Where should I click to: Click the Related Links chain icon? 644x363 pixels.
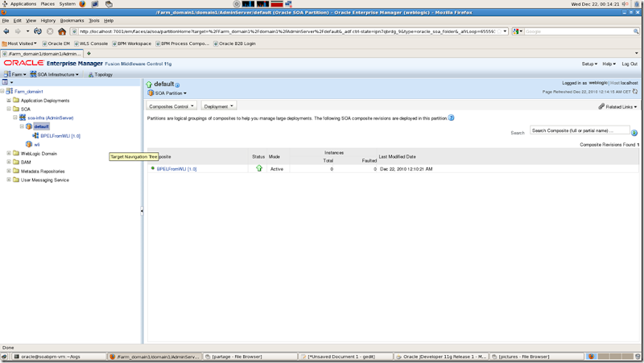pyautogui.click(x=601, y=106)
